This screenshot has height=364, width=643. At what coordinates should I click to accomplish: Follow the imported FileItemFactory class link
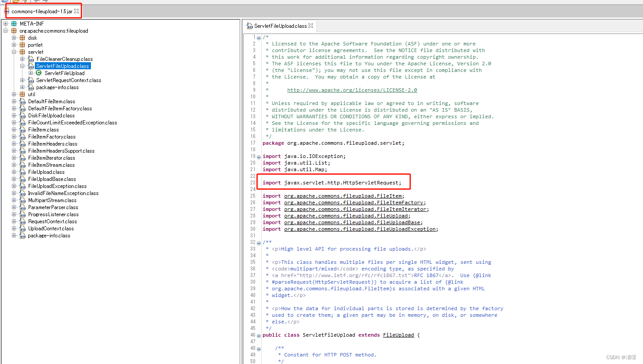pyautogui.click(x=354, y=203)
